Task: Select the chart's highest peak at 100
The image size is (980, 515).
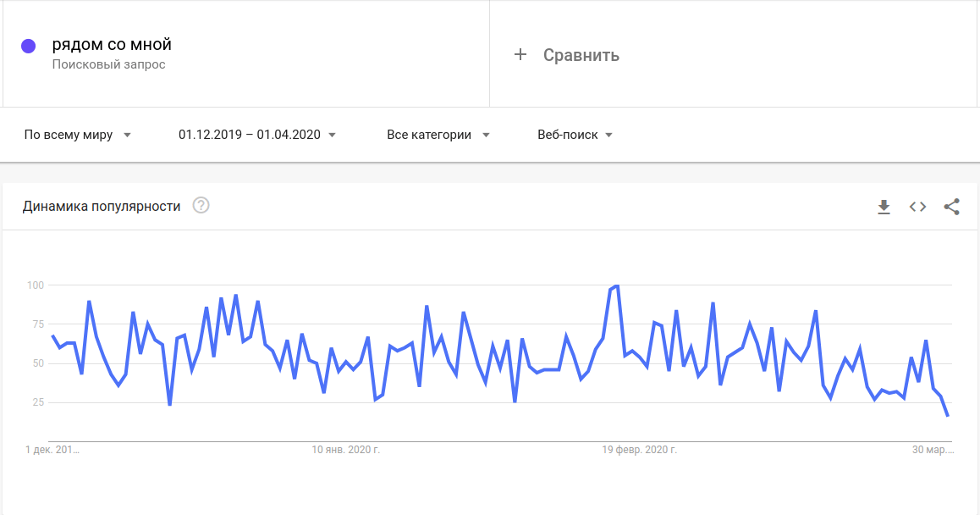Action: [x=617, y=285]
